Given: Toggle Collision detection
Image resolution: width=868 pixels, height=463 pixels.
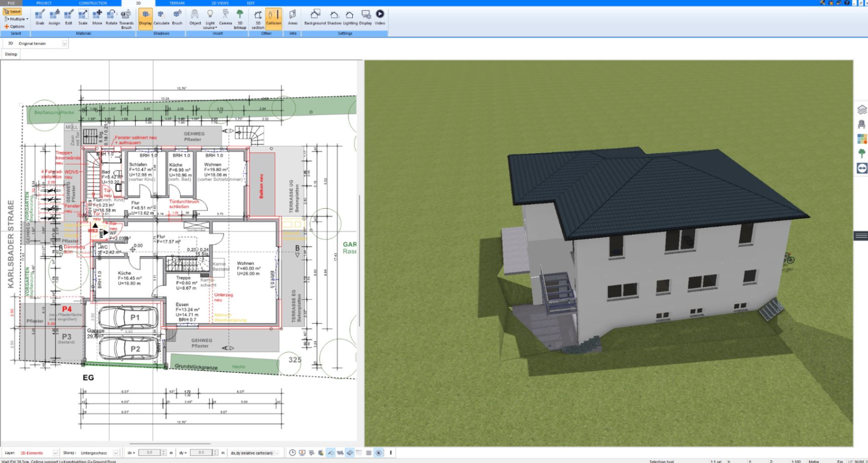Looking at the screenshot, I should [x=274, y=19].
